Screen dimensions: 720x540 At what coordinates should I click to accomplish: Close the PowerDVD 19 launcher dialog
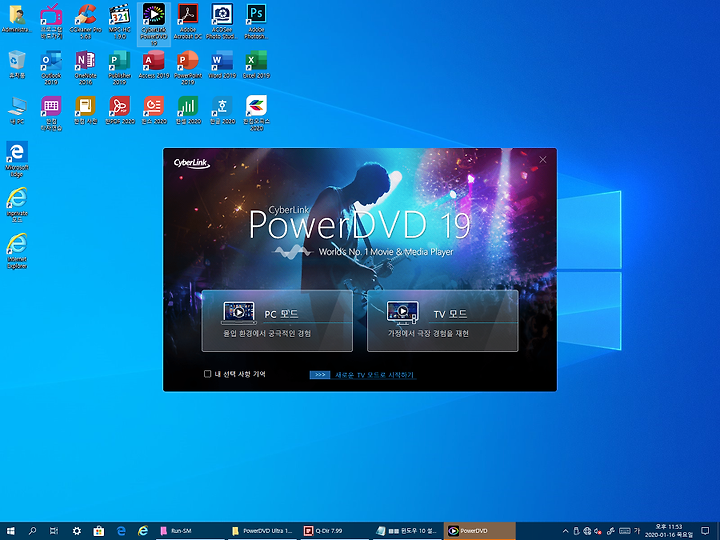(543, 159)
